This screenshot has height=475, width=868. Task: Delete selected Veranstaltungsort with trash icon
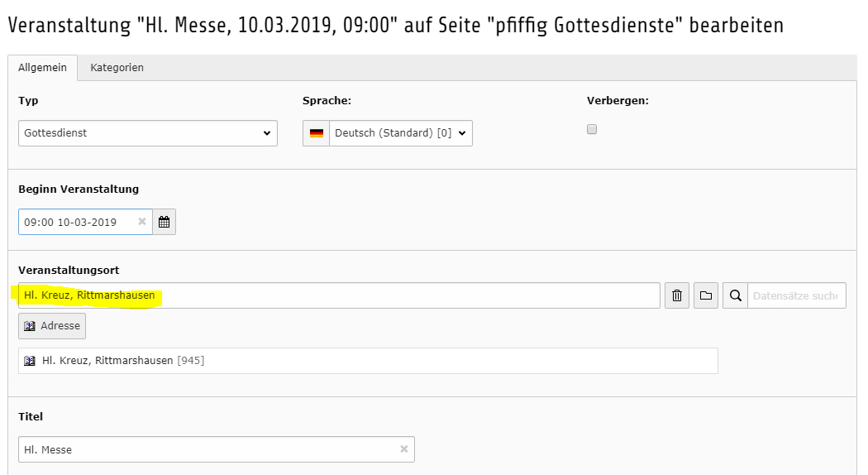point(676,295)
